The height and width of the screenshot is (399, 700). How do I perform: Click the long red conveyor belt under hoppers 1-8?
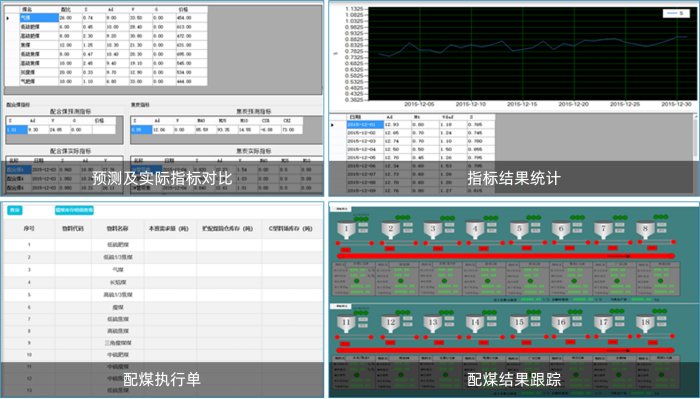(x=505, y=256)
